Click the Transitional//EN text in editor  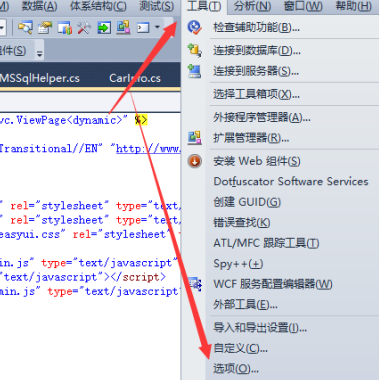(49, 149)
